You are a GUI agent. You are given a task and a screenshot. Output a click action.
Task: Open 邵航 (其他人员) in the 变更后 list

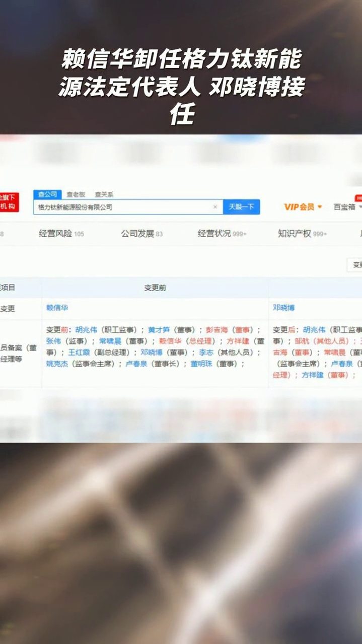pos(302,341)
